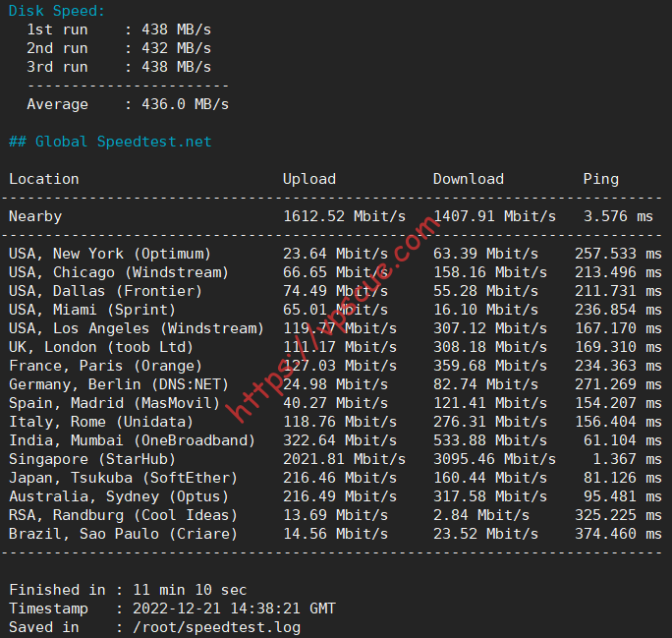The width and height of the screenshot is (672, 638).
Task: Click Miami download 16.10 Mbit/s
Action: click(x=485, y=310)
